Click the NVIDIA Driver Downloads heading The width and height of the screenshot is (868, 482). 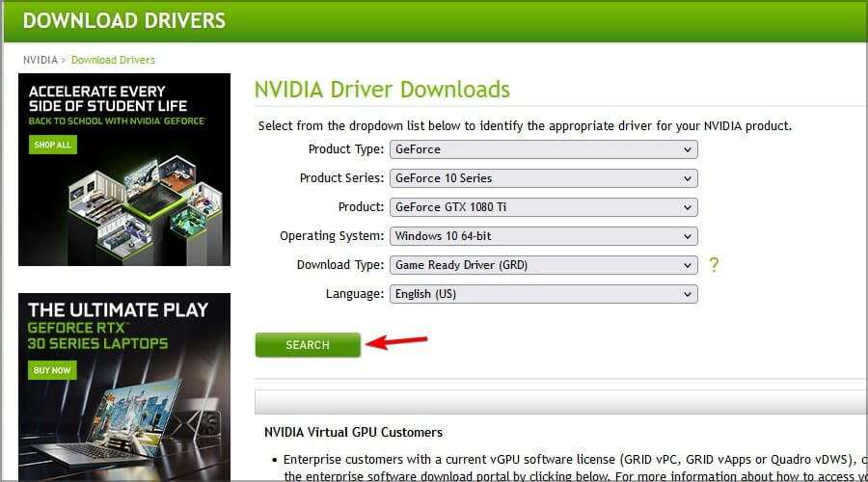(382, 90)
